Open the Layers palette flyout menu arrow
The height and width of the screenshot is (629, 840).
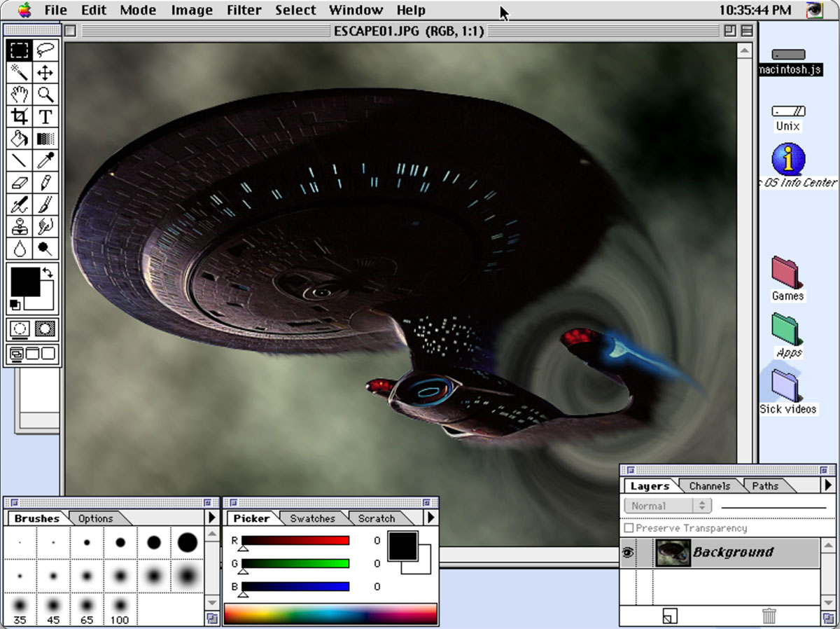[x=828, y=485]
